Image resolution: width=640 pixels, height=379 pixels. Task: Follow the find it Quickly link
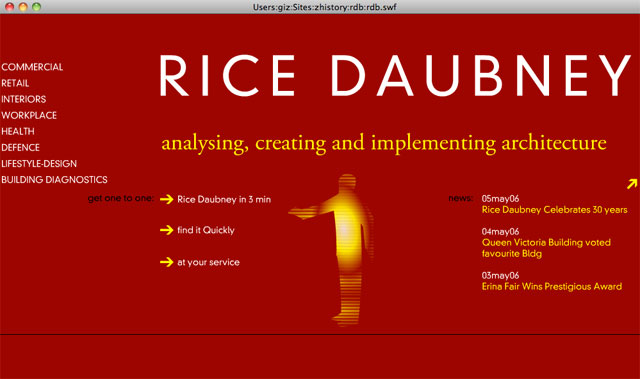[206, 230]
